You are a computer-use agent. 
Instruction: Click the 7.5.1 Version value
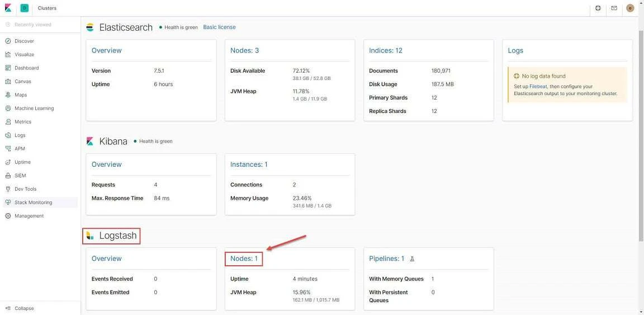tap(159, 70)
